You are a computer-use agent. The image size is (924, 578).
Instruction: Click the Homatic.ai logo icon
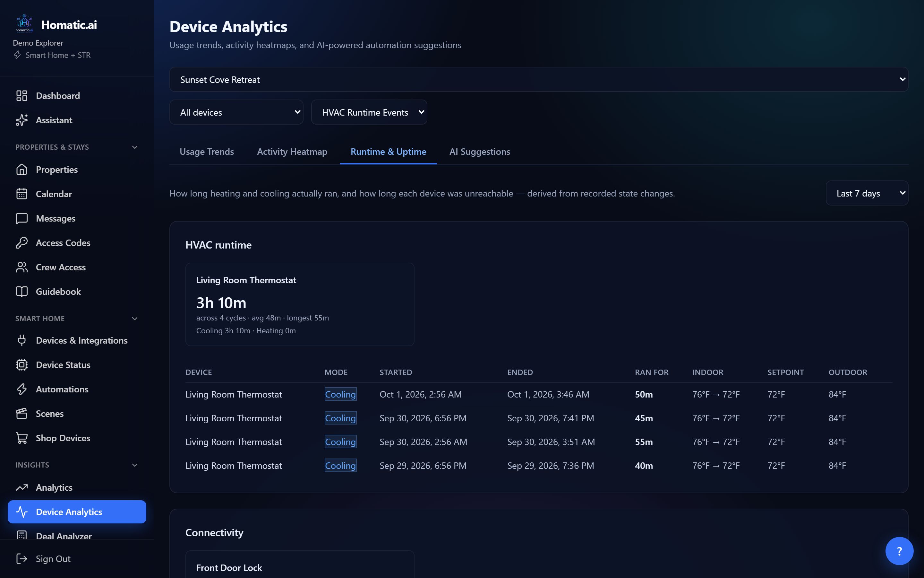24,24
